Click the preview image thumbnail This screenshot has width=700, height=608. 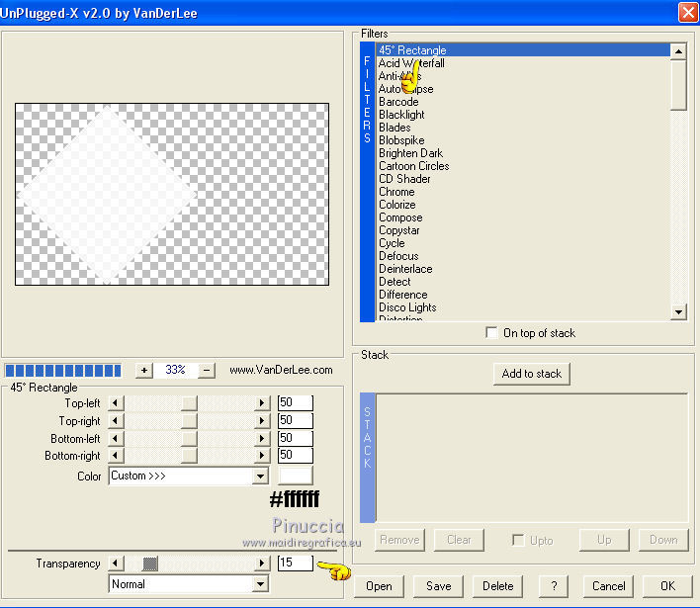(172, 194)
